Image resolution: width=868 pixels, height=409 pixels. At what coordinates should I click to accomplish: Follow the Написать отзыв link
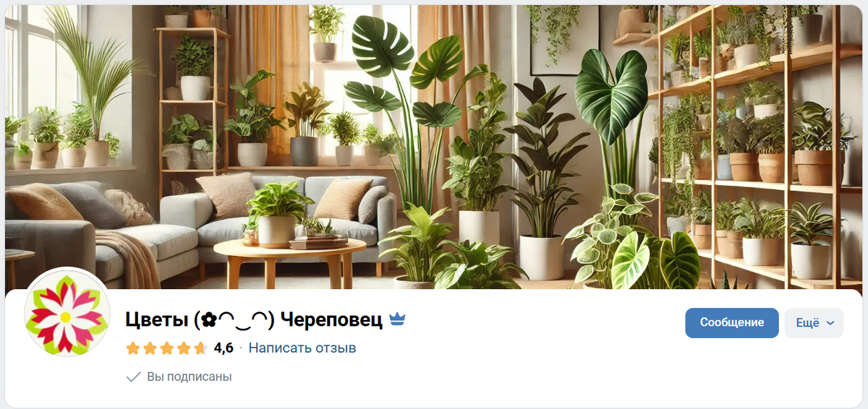[x=302, y=348]
